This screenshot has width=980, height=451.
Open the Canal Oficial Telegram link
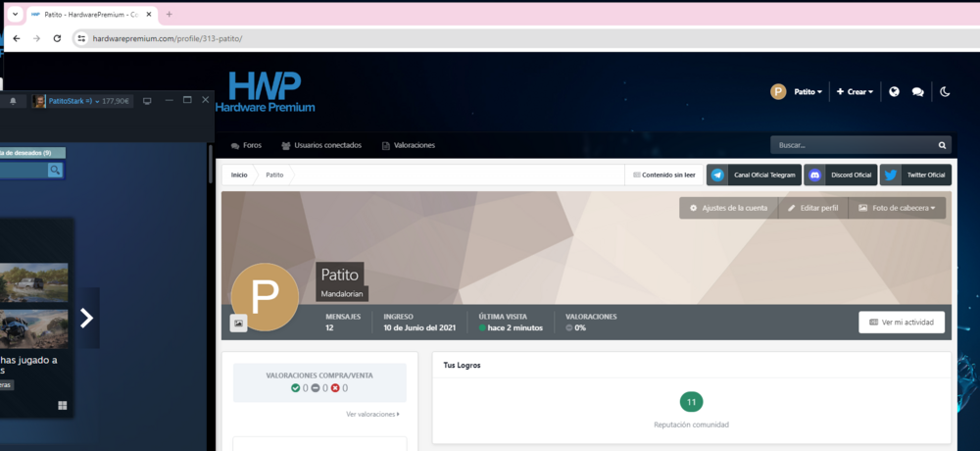pos(754,175)
